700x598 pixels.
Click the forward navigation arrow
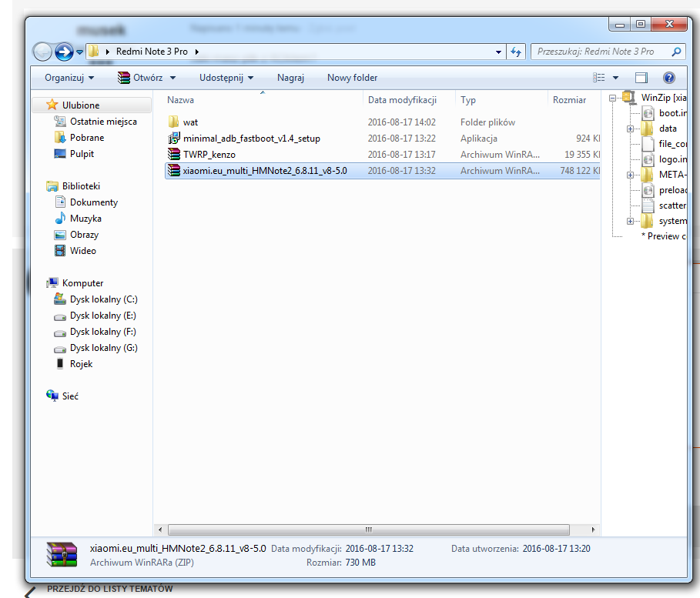point(65,52)
